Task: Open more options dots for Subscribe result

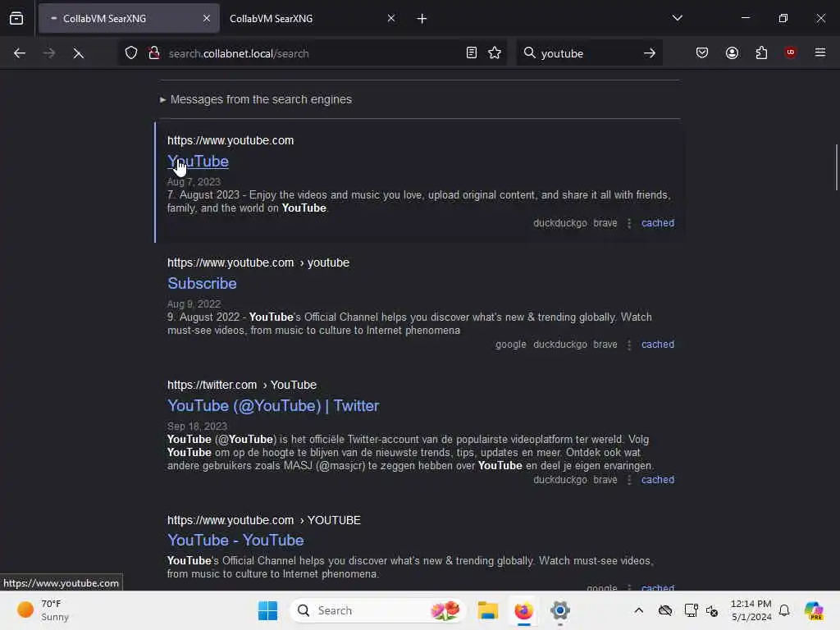Action: coord(629,345)
